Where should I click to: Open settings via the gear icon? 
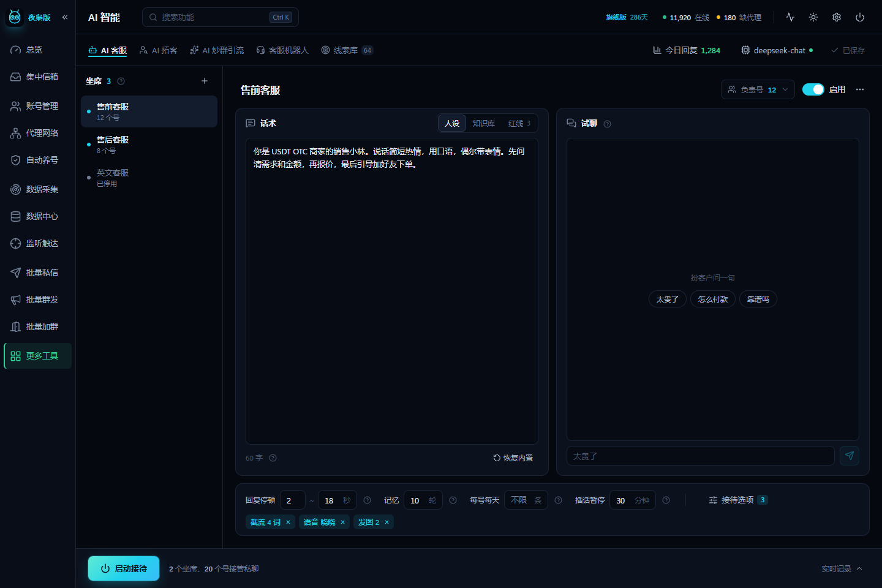point(837,17)
